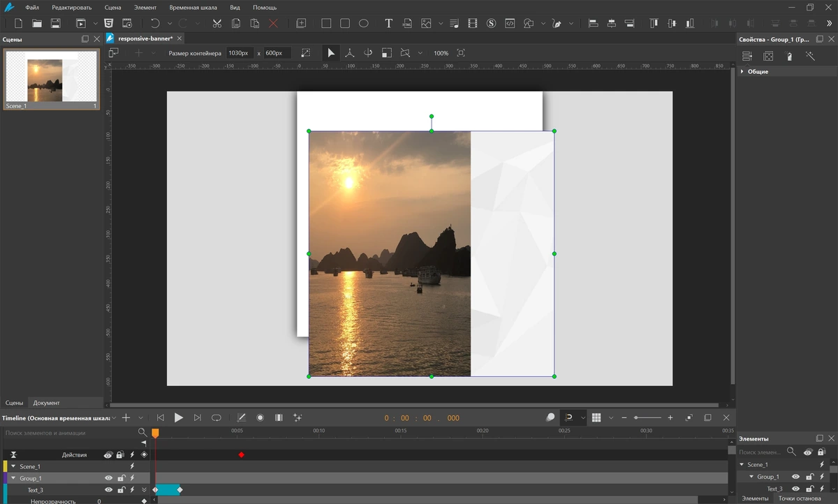The height and width of the screenshot is (504, 838).
Task: Hide Group_1 layer in the timeline
Action: tap(108, 478)
